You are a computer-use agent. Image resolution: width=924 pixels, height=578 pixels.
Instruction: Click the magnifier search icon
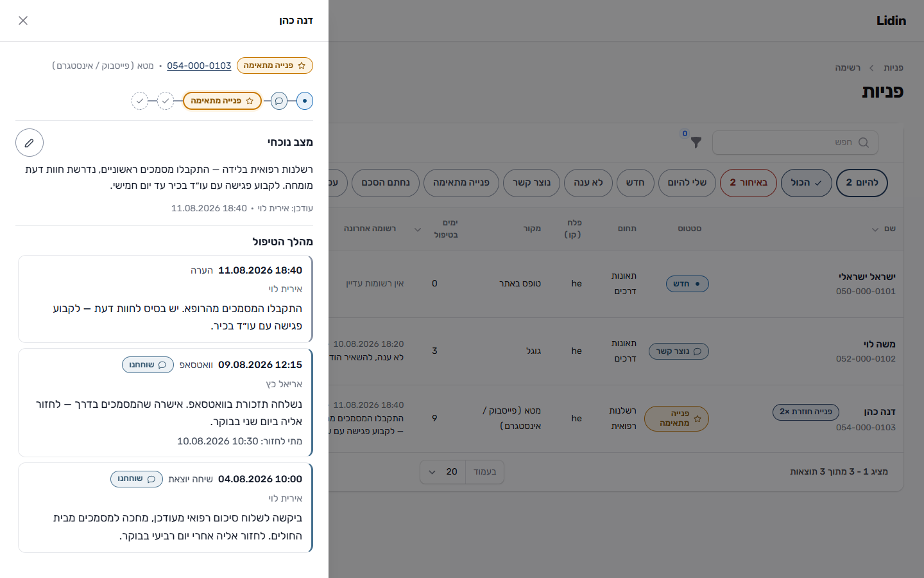pyautogui.click(x=864, y=143)
